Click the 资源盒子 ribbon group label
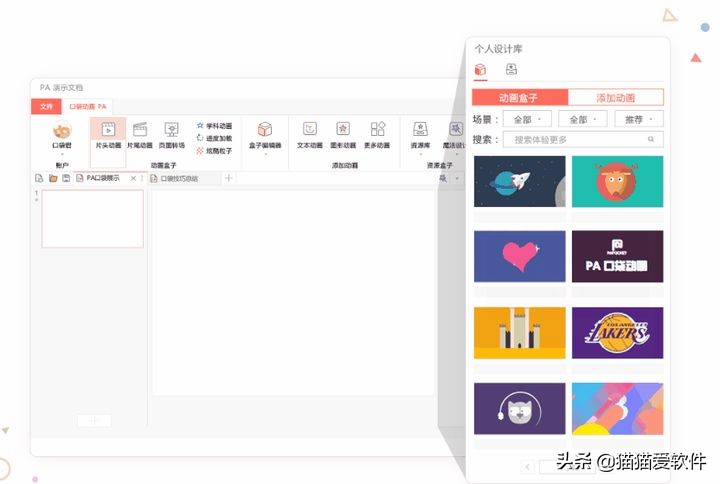 (x=439, y=165)
